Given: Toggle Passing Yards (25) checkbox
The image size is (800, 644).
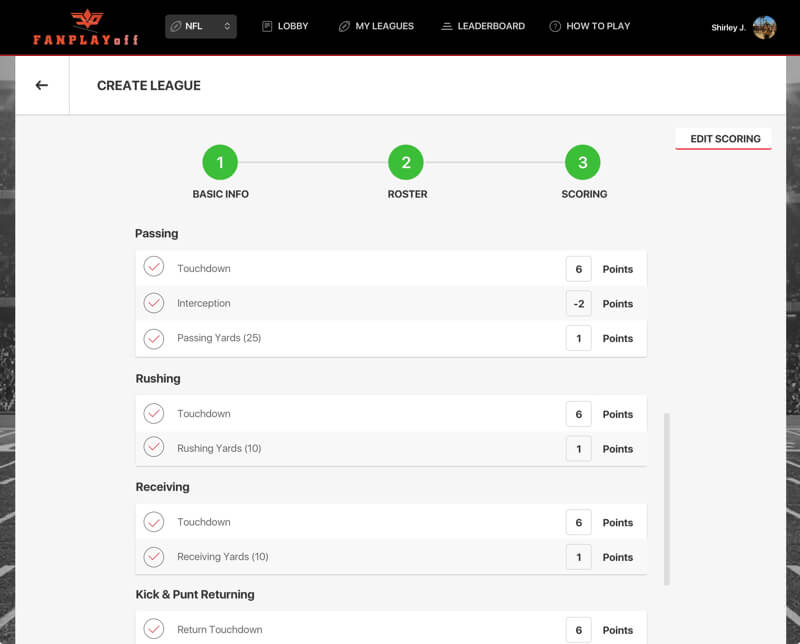Looking at the screenshot, I should [x=154, y=338].
